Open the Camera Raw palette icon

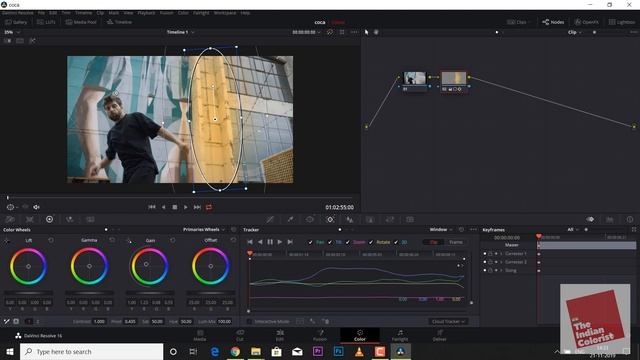9,220
